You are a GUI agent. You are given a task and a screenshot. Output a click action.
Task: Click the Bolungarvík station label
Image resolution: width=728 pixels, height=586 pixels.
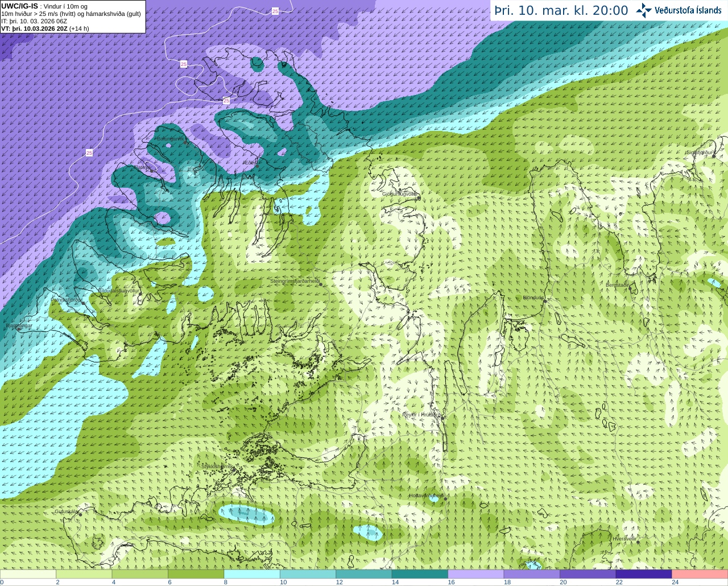[x=170, y=139]
